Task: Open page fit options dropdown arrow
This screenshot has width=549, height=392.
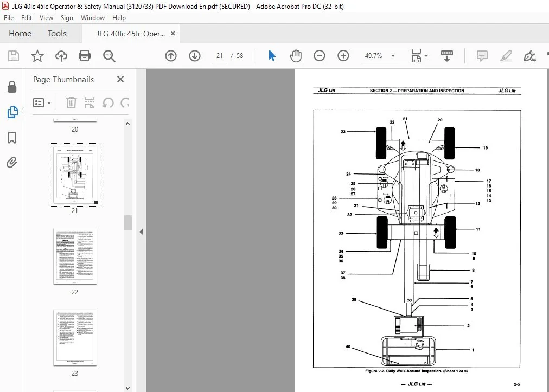Action: [x=426, y=56]
